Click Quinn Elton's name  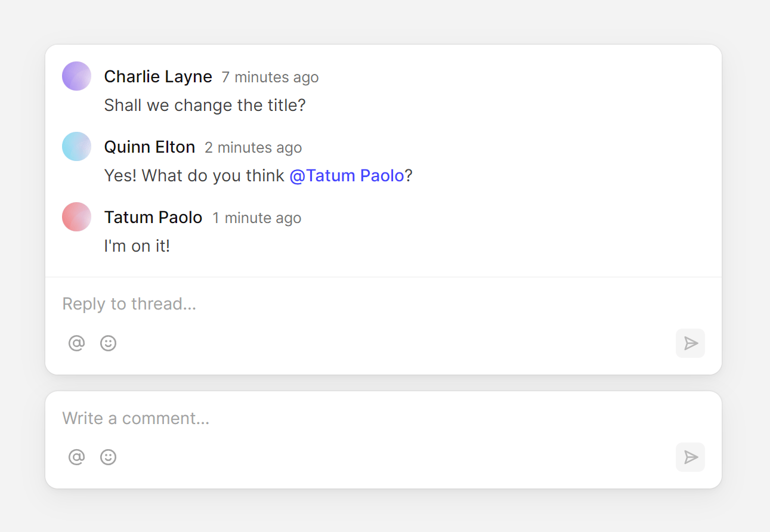(150, 147)
